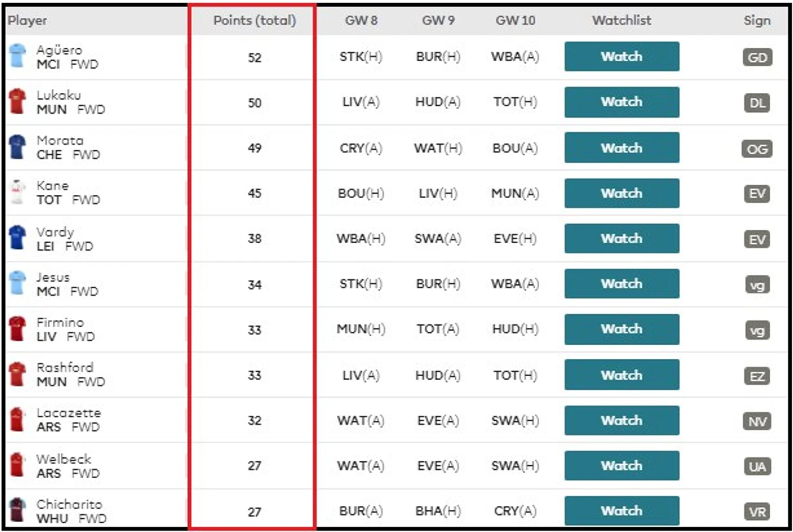793x532 pixels.
Task: Click the NV sign badge for Lacazette
Action: pos(757,421)
